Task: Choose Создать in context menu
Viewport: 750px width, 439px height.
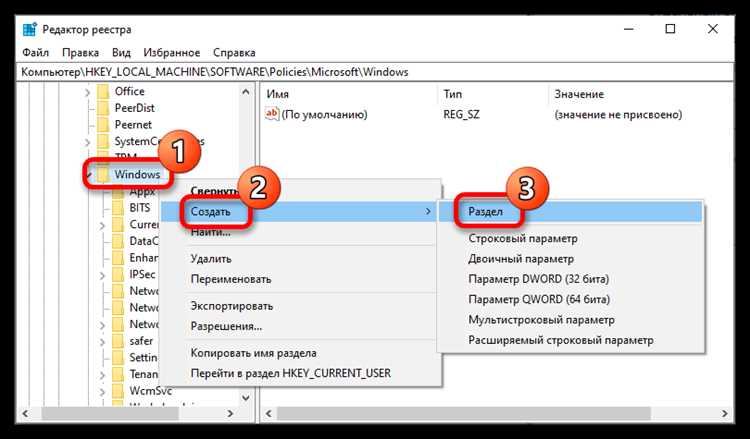Action: [x=299, y=211]
